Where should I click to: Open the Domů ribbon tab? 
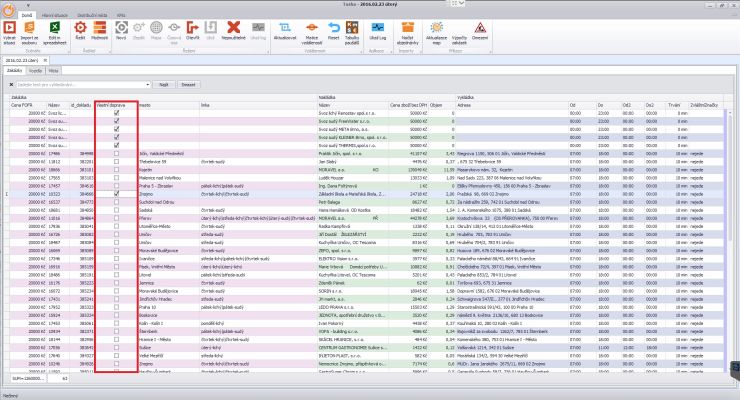pyautogui.click(x=27, y=15)
